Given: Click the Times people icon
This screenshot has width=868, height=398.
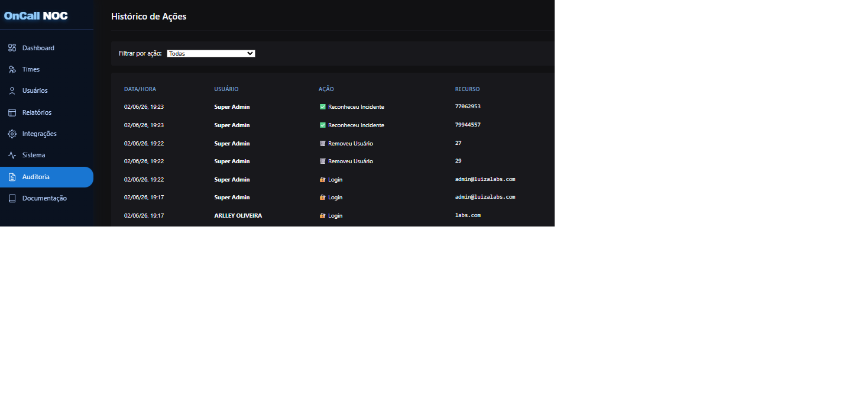Looking at the screenshot, I should (x=12, y=69).
